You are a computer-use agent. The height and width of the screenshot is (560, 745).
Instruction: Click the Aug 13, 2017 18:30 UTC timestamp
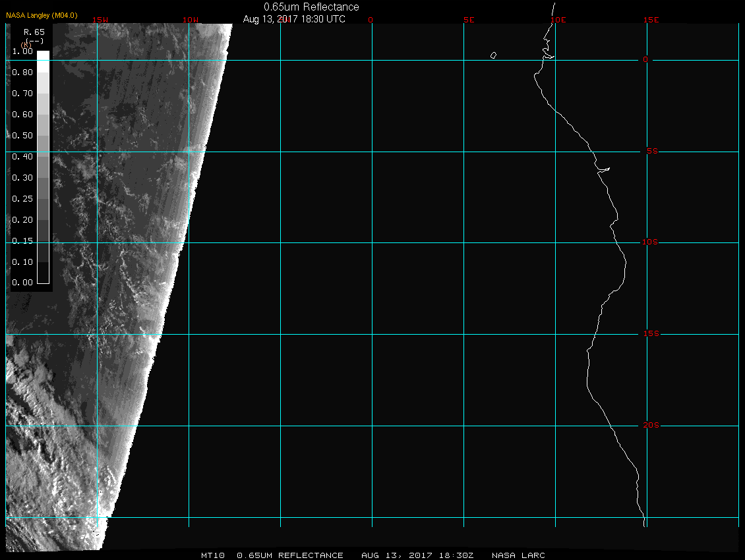294,19
